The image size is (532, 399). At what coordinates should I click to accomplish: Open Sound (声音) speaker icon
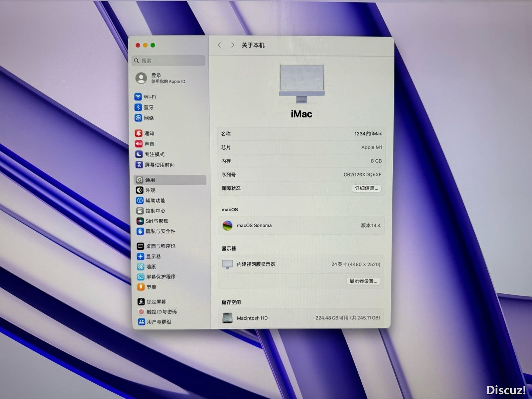pos(139,144)
